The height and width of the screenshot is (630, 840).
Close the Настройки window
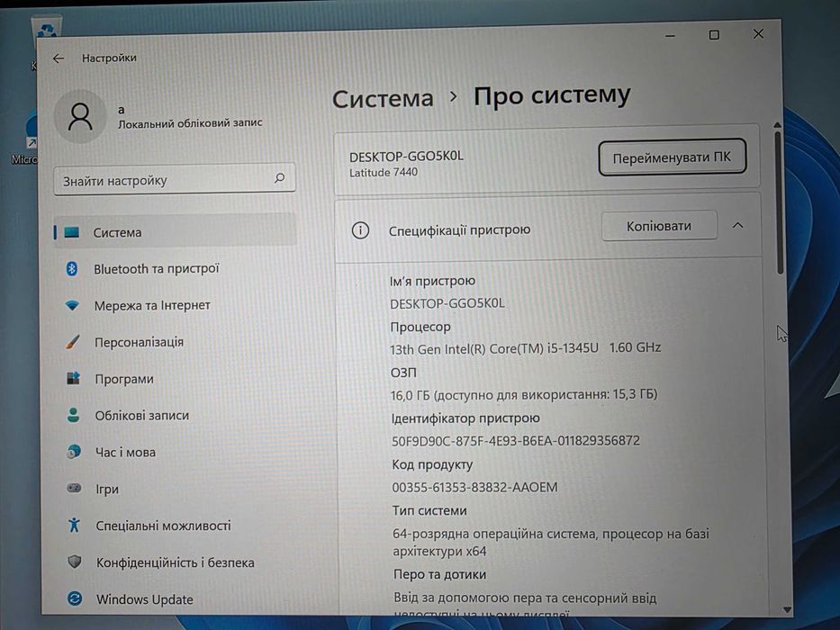pyautogui.click(x=758, y=34)
